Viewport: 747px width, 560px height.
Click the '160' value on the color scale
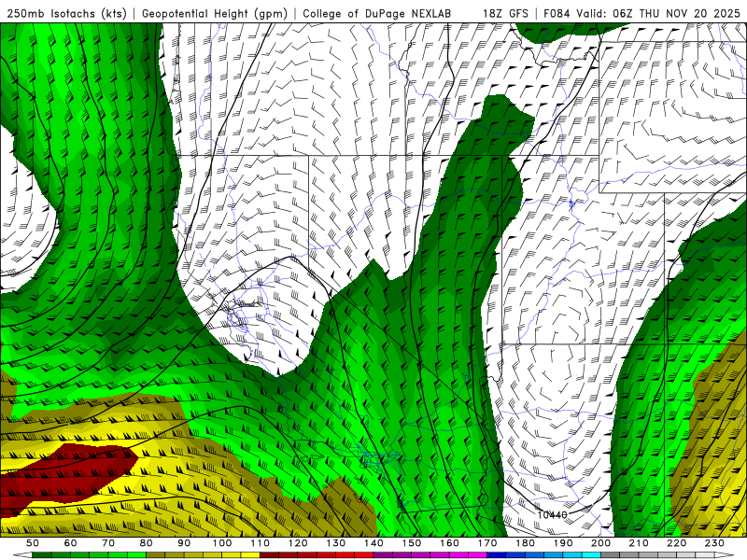[449, 543]
